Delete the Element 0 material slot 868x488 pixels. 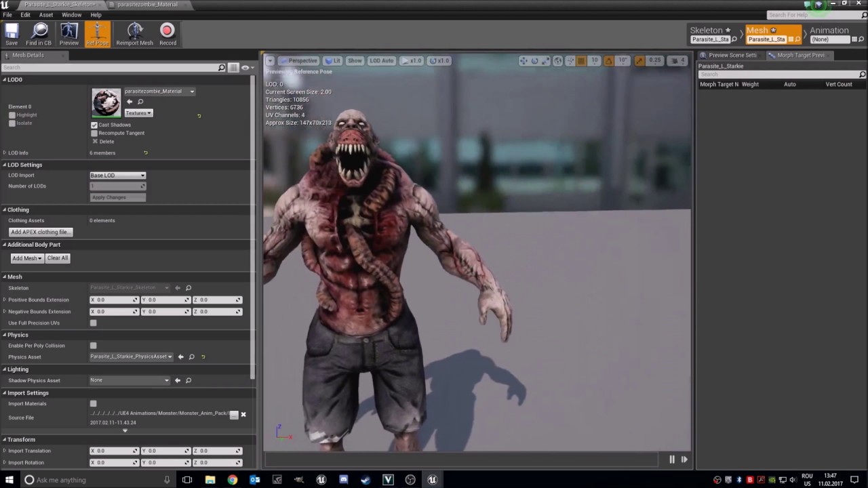click(x=103, y=141)
